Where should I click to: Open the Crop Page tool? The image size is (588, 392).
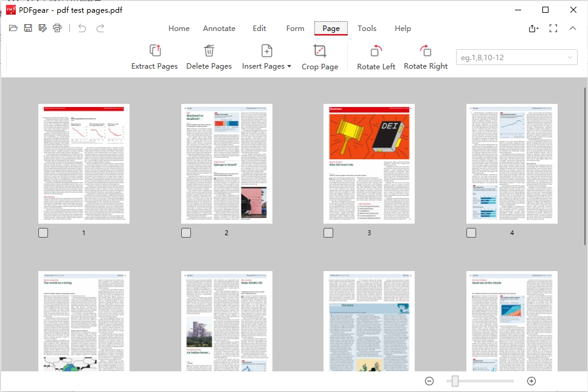point(320,57)
